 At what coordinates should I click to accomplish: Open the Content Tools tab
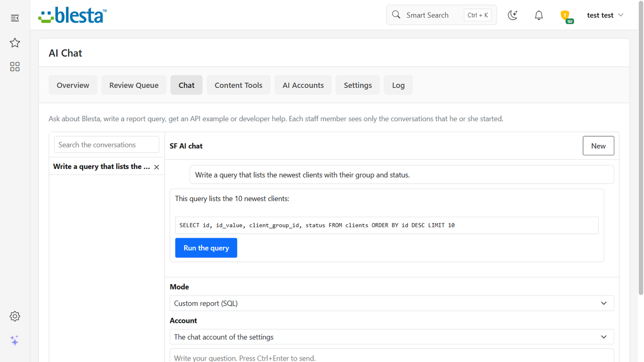[238, 85]
